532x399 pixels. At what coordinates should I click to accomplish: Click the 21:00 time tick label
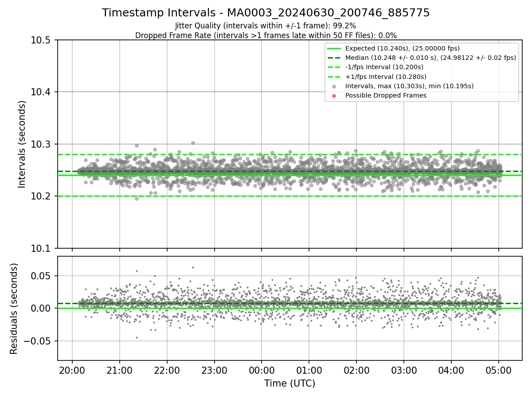(120, 371)
